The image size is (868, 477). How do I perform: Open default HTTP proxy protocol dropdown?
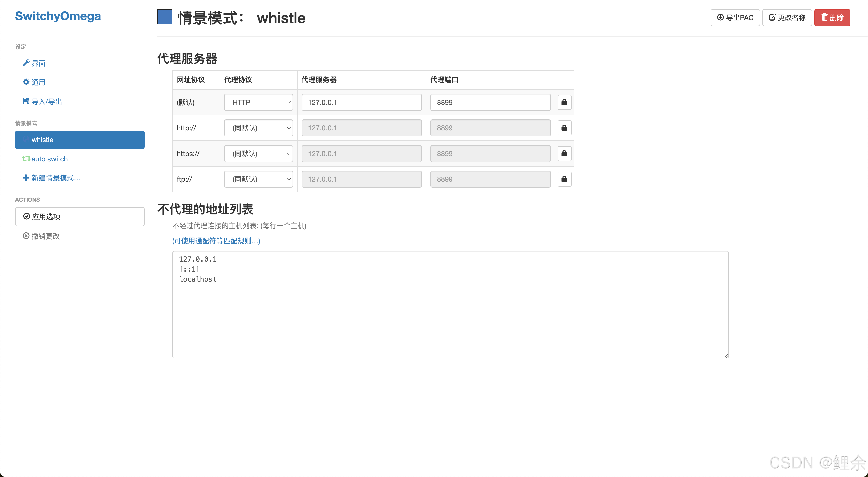tap(258, 102)
